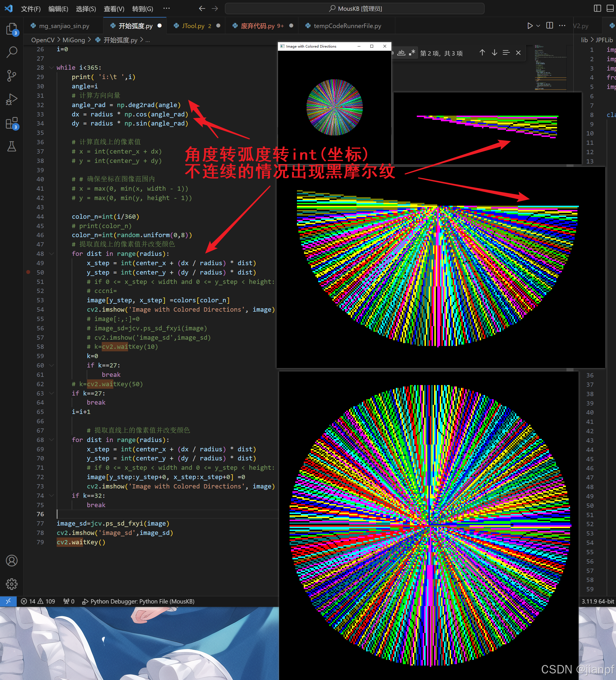Toggle regular expression in find widget
This screenshot has height=680, width=616.
pyautogui.click(x=412, y=53)
